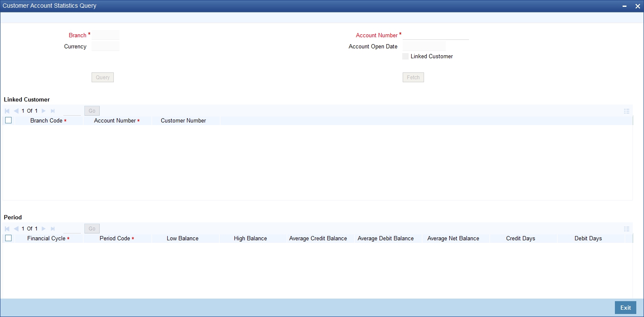
Task: Close the Customer Account Statistics Query window
Action: 637,6
